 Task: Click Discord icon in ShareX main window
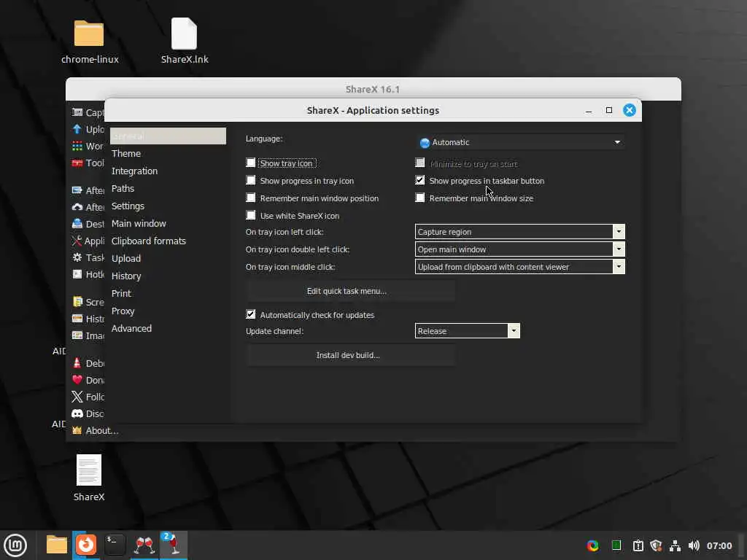click(x=77, y=413)
